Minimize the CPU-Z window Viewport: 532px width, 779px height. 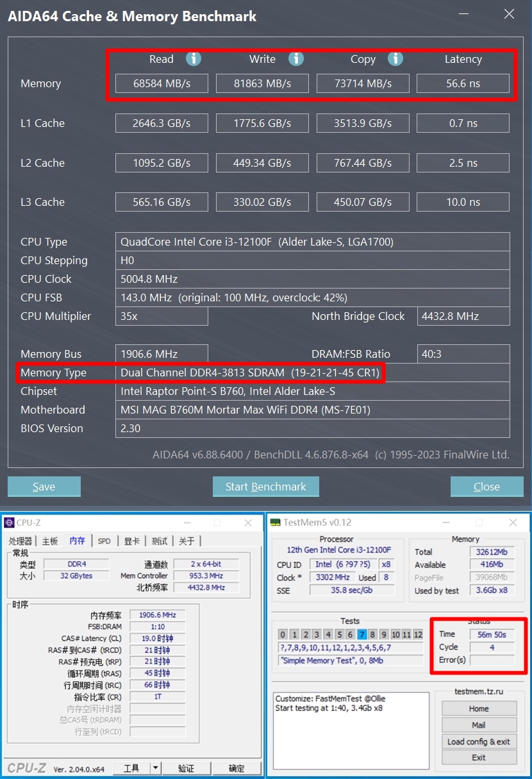(187, 523)
